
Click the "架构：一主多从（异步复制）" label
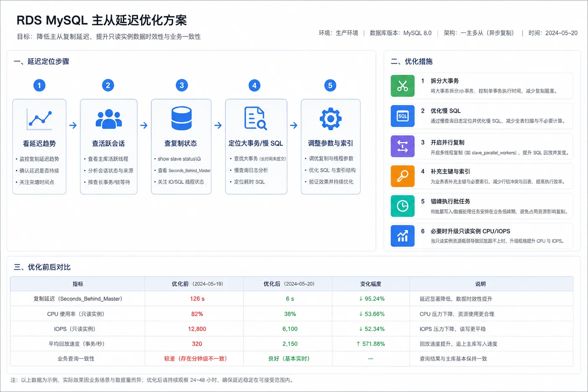[x=479, y=33]
